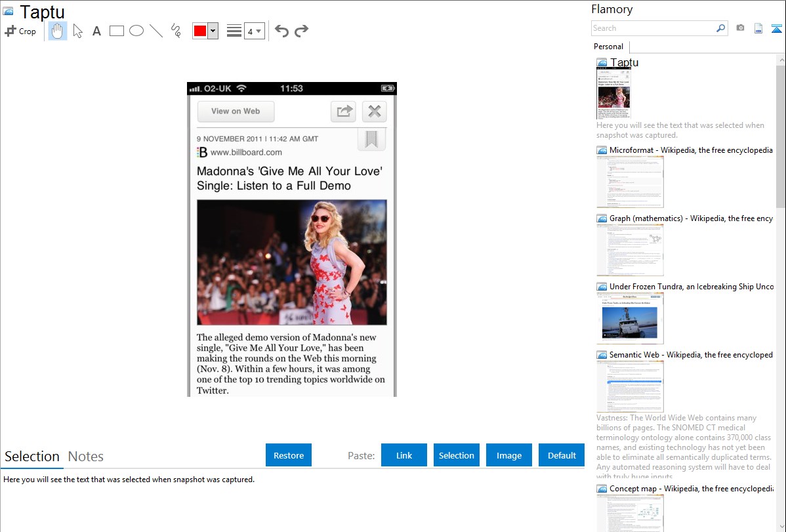Click the Default paste button
The width and height of the screenshot is (786, 532).
(562, 455)
